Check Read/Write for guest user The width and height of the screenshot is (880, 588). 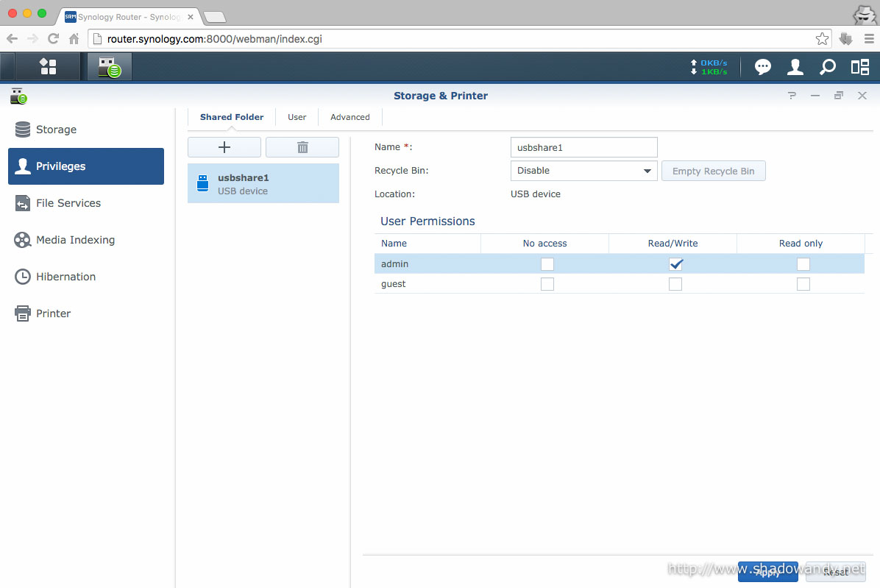point(675,284)
